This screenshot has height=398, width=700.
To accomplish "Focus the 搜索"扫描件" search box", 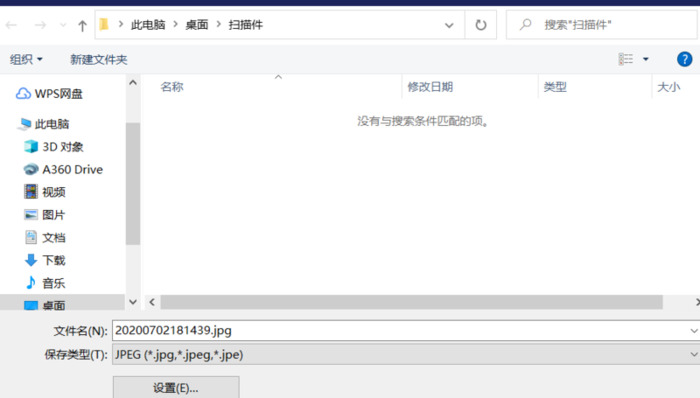I will [x=601, y=25].
